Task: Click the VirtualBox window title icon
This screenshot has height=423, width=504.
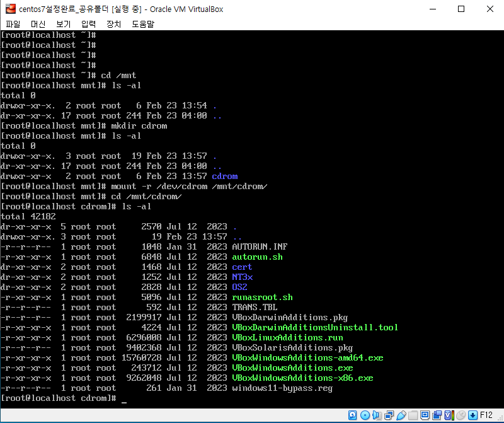Action: click(x=10, y=9)
